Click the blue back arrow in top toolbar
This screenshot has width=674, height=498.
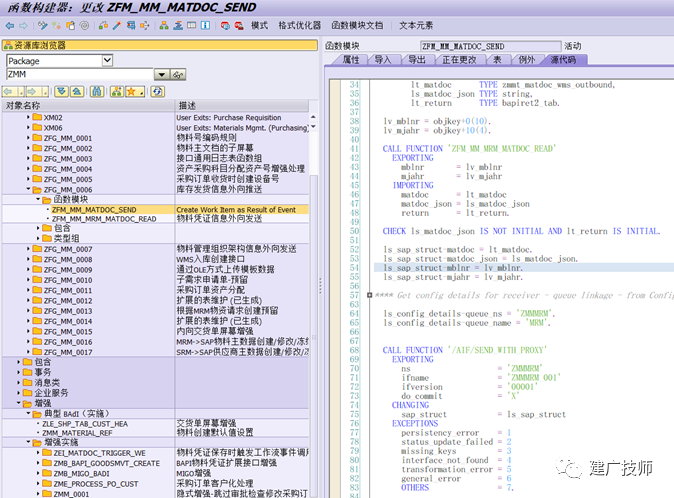[9, 26]
